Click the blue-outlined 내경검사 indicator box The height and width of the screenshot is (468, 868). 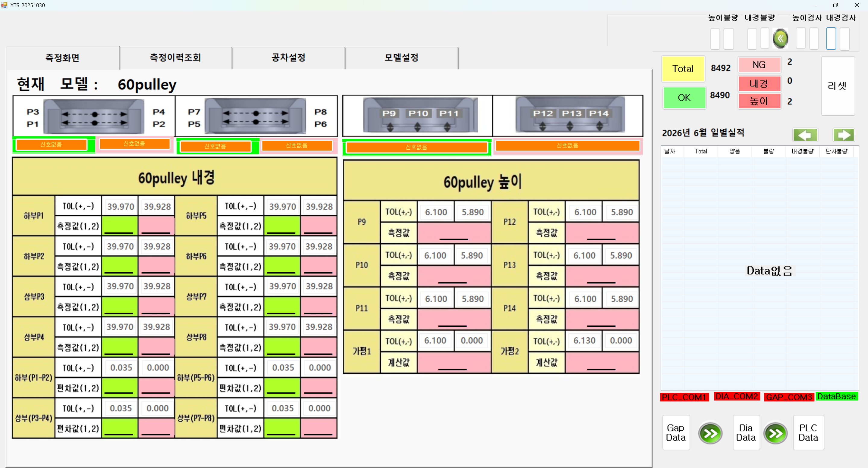click(831, 39)
